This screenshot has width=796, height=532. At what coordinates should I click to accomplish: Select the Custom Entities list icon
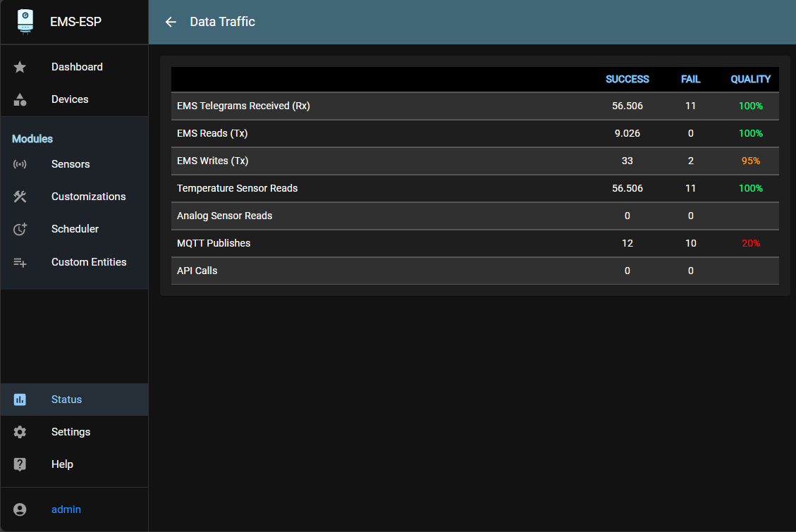(x=19, y=261)
